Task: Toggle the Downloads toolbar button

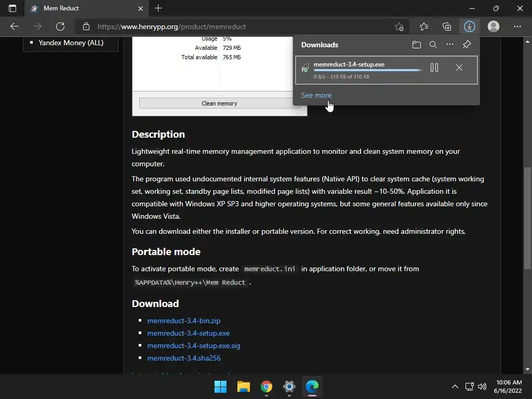Action: click(470, 26)
